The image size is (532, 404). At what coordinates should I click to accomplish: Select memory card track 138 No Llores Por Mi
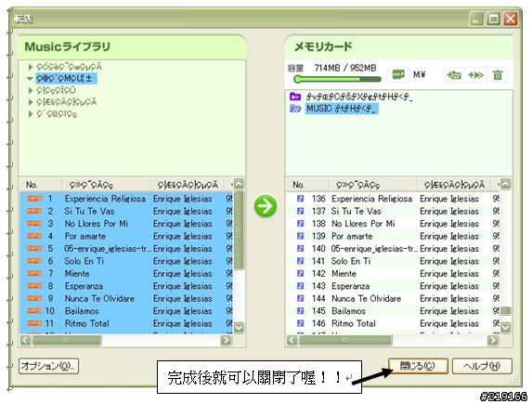pyautogui.click(x=393, y=224)
